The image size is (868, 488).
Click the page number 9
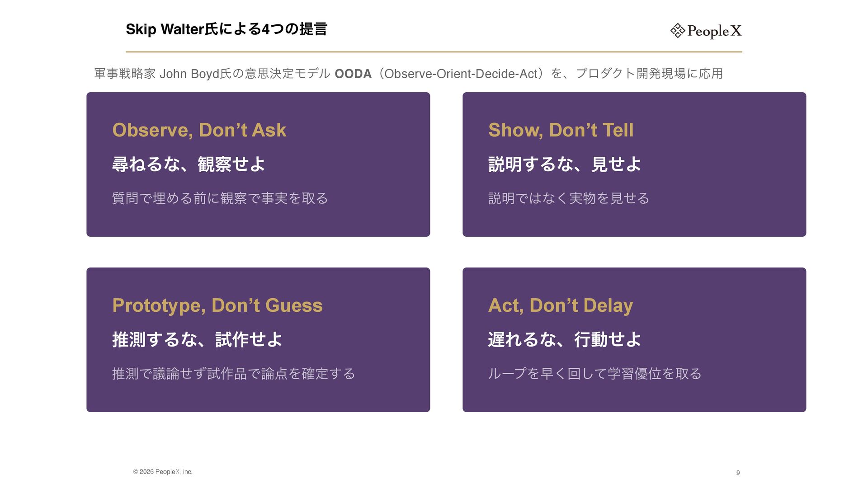(738, 473)
